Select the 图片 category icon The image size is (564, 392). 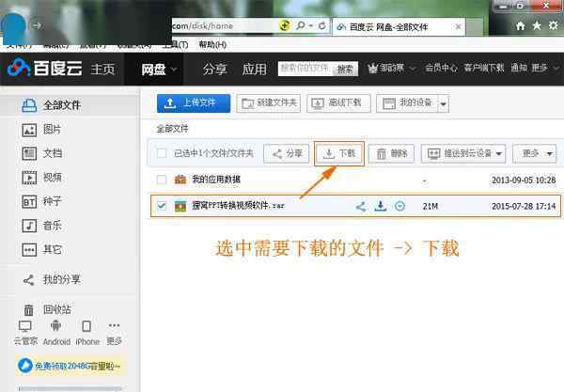(29, 130)
